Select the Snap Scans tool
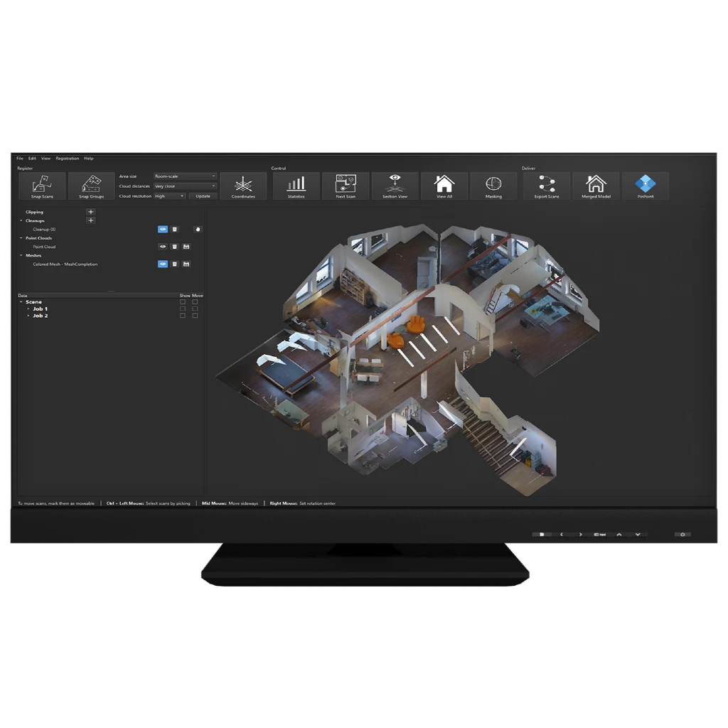The image size is (728, 728). pyautogui.click(x=42, y=186)
